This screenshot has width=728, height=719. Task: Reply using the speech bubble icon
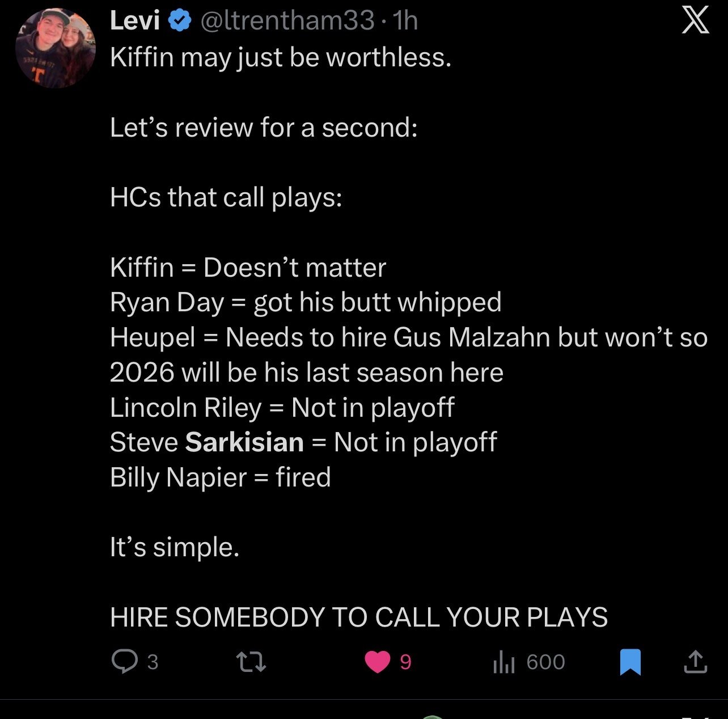click(124, 662)
